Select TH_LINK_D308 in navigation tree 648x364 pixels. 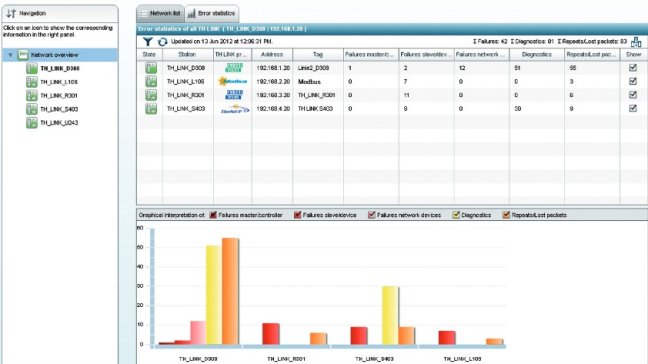(60, 69)
